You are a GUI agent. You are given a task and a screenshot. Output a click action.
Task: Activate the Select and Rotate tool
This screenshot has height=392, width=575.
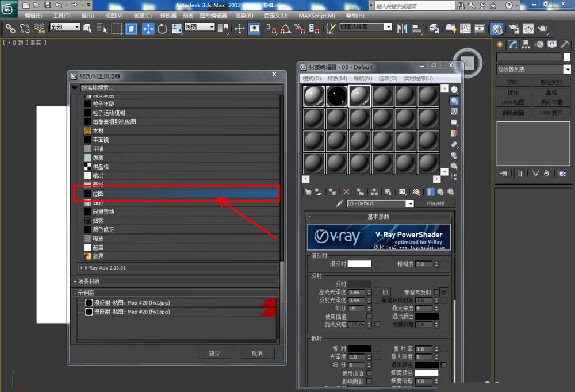pyautogui.click(x=163, y=28)
